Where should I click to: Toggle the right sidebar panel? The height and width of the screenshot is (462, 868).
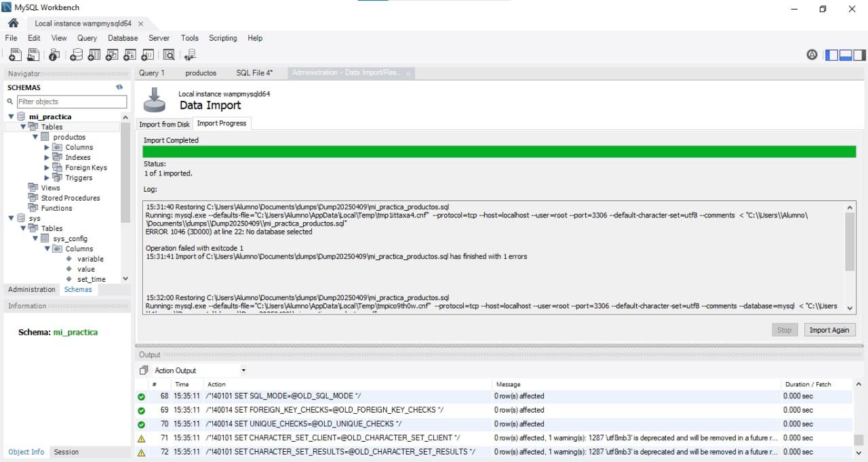[859, 55]
